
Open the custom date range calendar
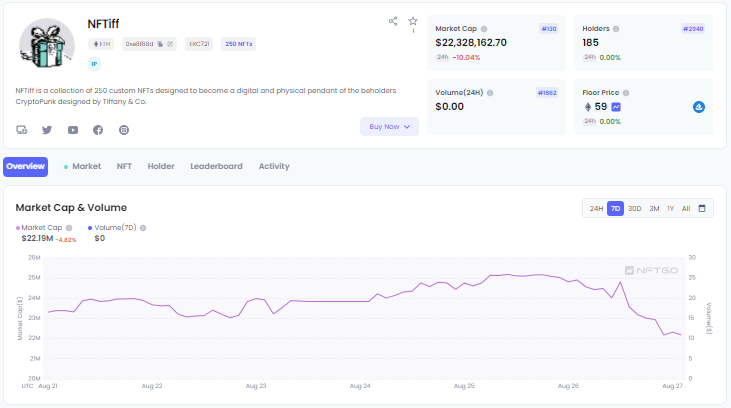[x=702, y=208]
